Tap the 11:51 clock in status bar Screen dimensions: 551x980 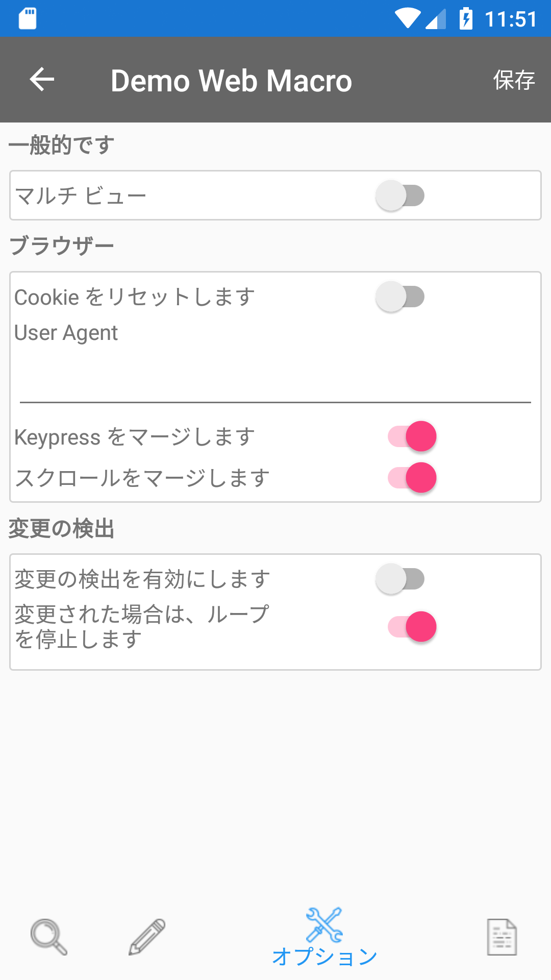tap(511, 19)
